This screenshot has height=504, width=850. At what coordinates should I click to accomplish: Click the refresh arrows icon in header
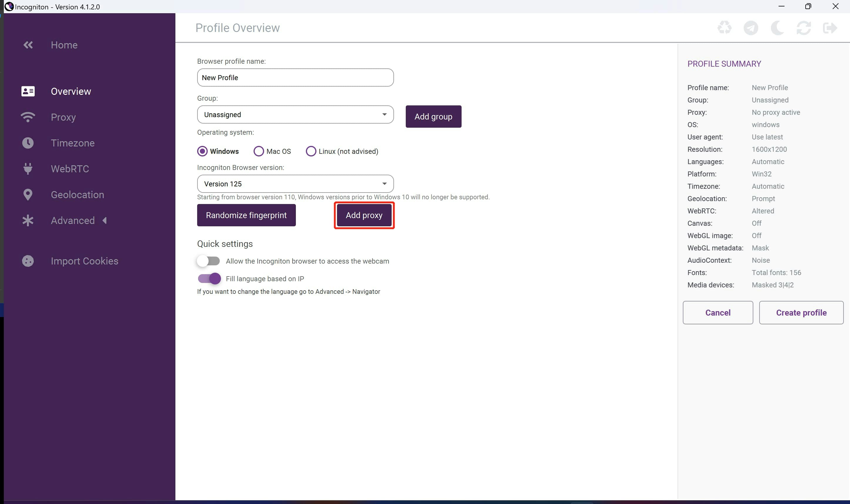[x=804, y=28]
